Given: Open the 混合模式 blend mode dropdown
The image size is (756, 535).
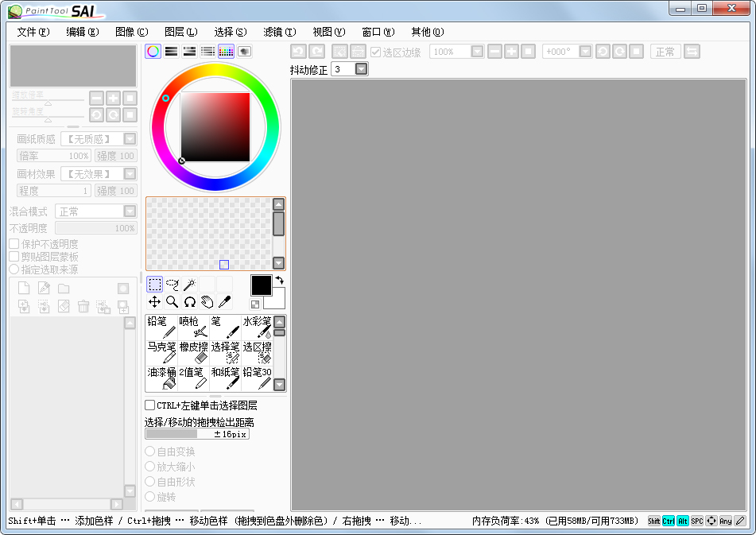Looking at the screenshot, I should pyautogui.click(x=130, y=211).
